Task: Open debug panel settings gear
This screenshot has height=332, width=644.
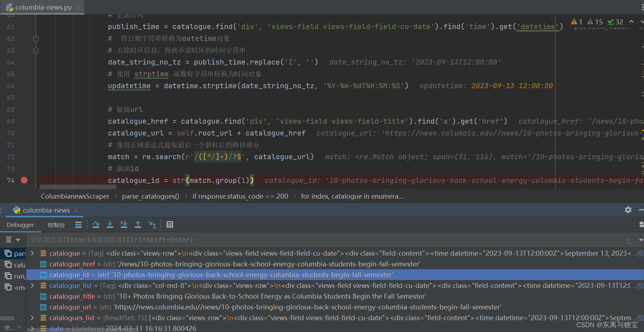Action: (628, 210)
